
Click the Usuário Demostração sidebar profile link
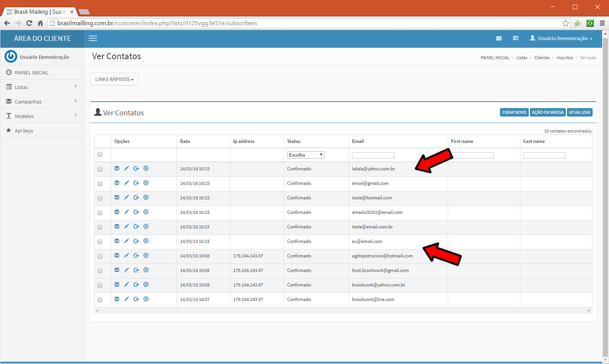tap(44, 57)
